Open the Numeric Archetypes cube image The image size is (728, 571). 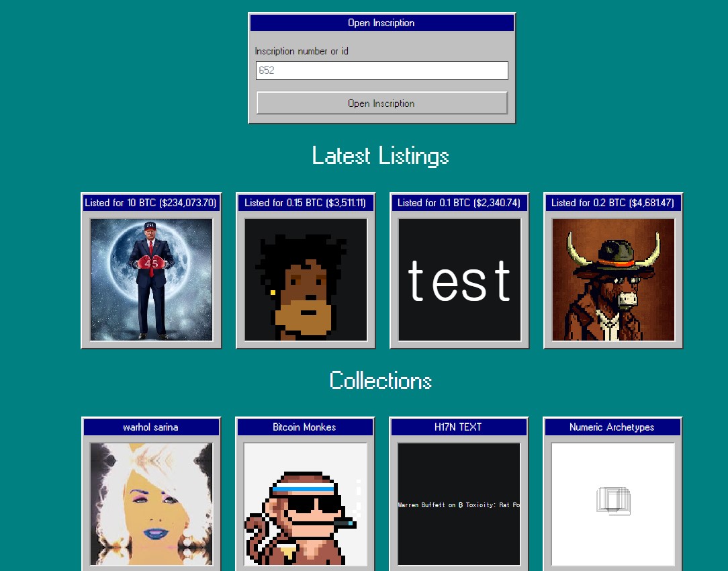[613, 504]
